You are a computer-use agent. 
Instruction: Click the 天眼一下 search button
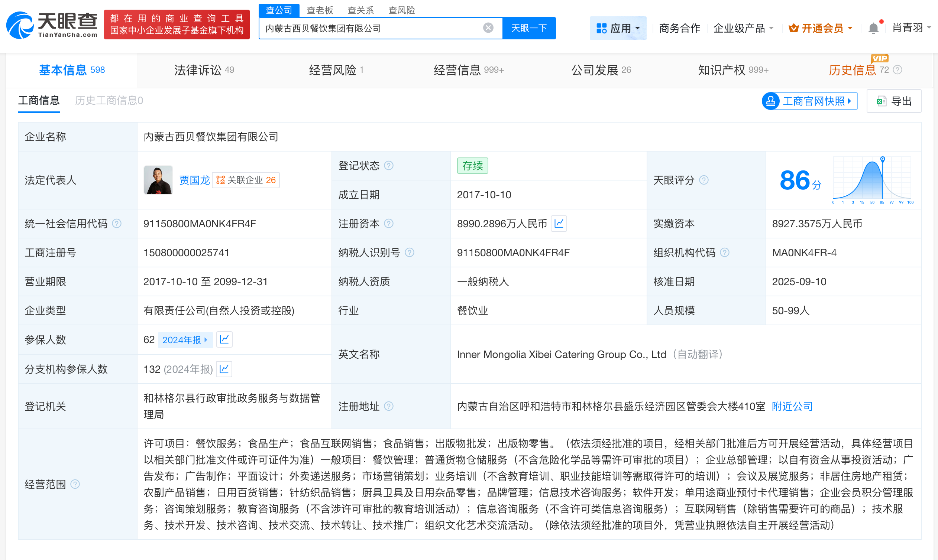529,27
